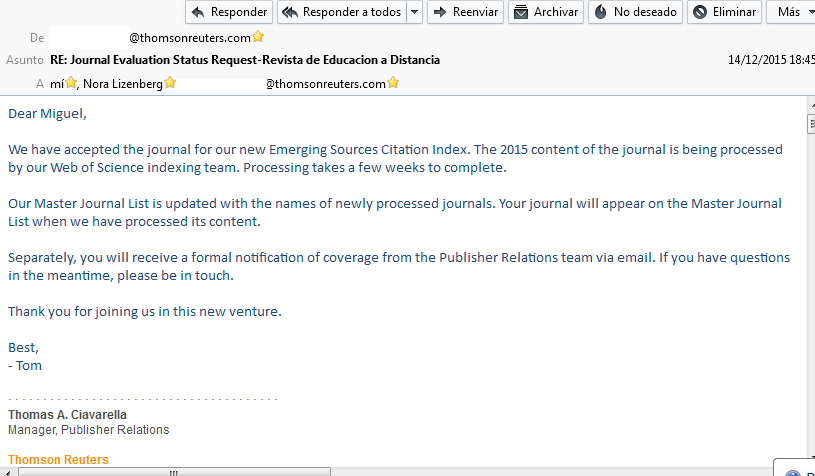Viewport: 815px width, 476px height.
Task: Click the message date 14/12/2015
Action: coord(770,60)
